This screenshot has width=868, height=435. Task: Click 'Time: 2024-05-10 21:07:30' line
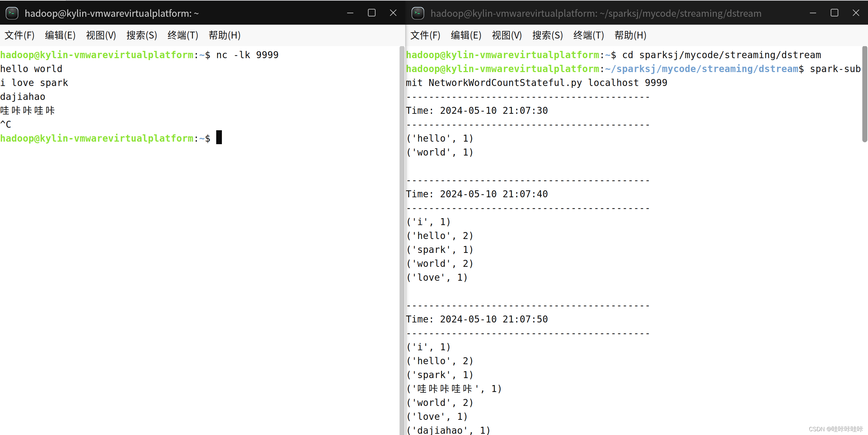477,111
